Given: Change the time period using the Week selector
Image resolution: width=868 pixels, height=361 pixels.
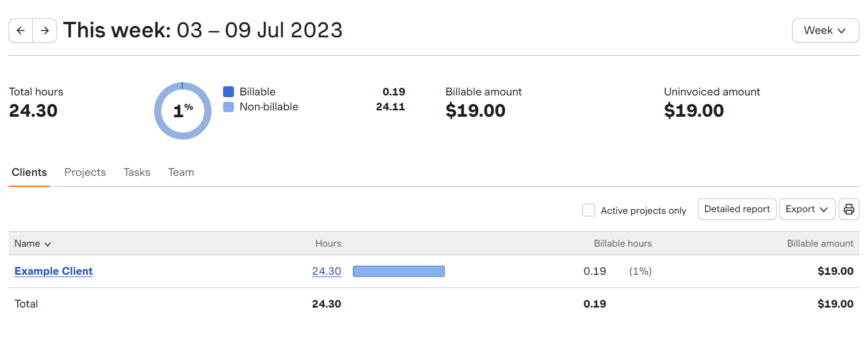Looking at the screenshot, I should point(825,30).
